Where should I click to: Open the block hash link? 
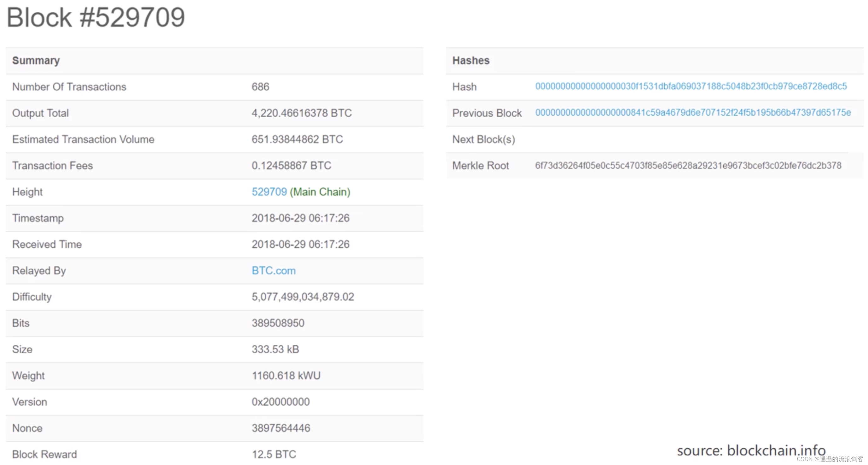pos(691,86)
